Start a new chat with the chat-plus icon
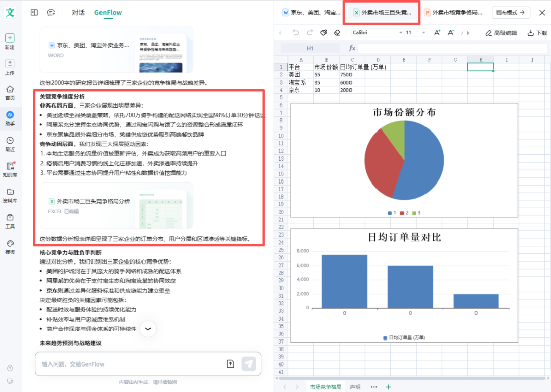Screen dimensions: 551x392 51,13
